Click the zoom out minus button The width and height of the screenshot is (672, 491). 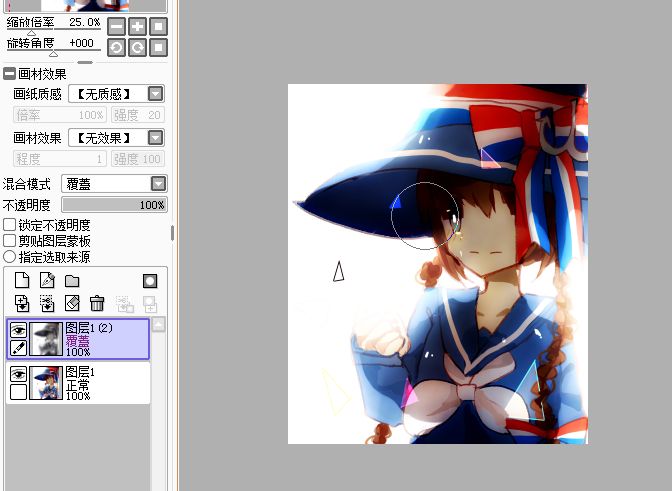116,27
